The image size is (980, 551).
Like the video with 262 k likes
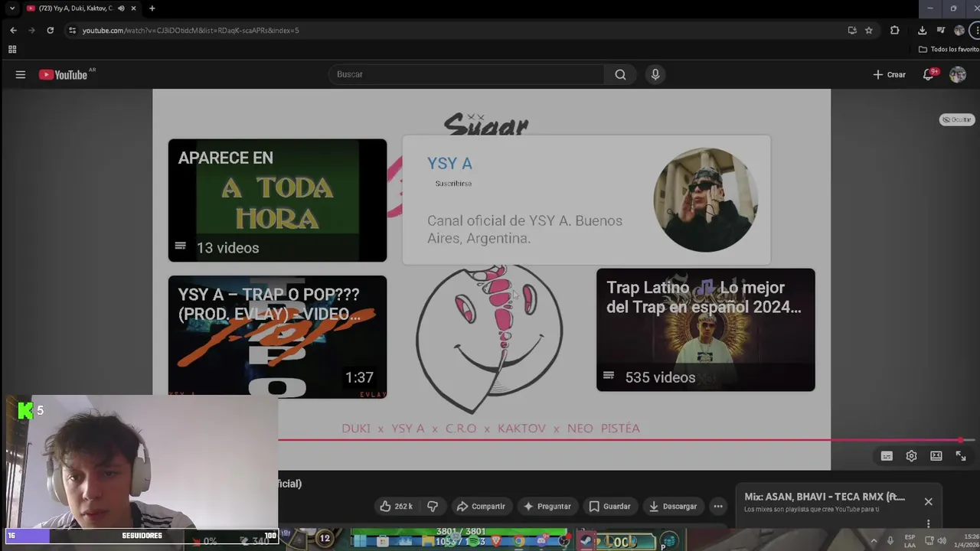point(396,506)
